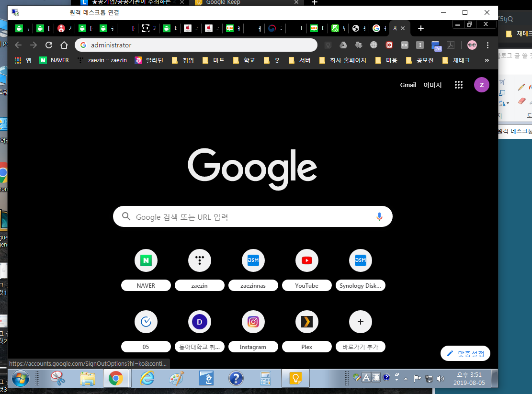
Task: Click the gray I-beam extension icon
Action: [419, 45]
